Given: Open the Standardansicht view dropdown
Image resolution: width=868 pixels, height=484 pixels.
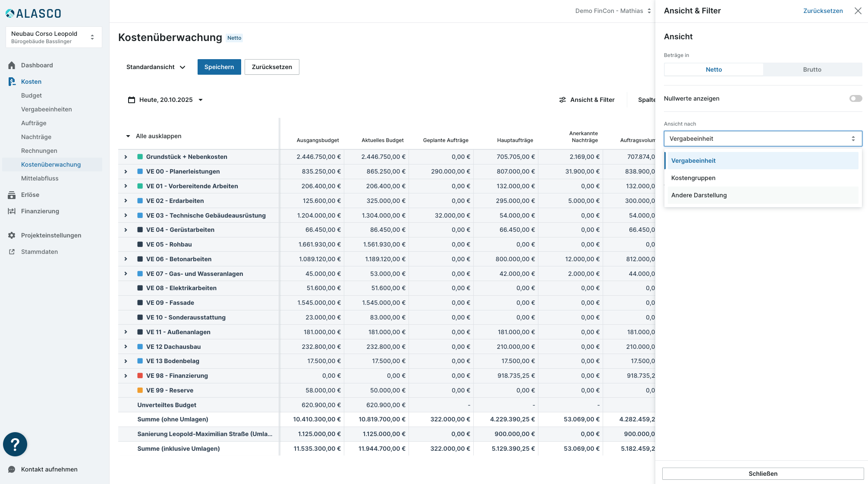Looking at the screenshot, I should click(156, 67).
